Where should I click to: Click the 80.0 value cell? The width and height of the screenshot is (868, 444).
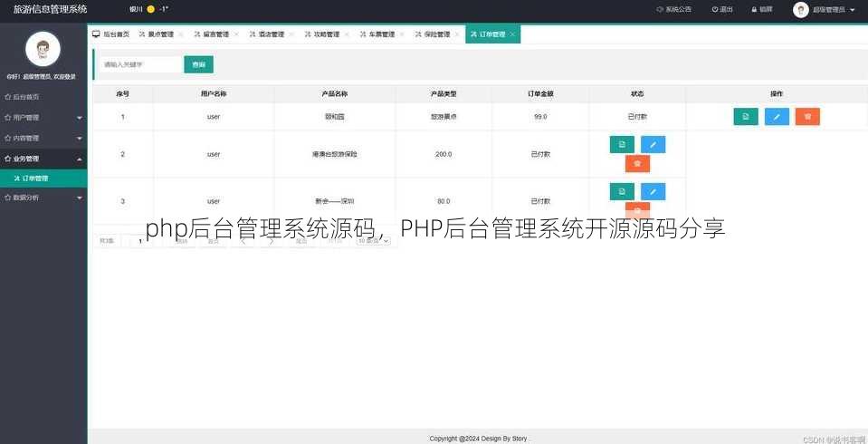click(444, 201)
